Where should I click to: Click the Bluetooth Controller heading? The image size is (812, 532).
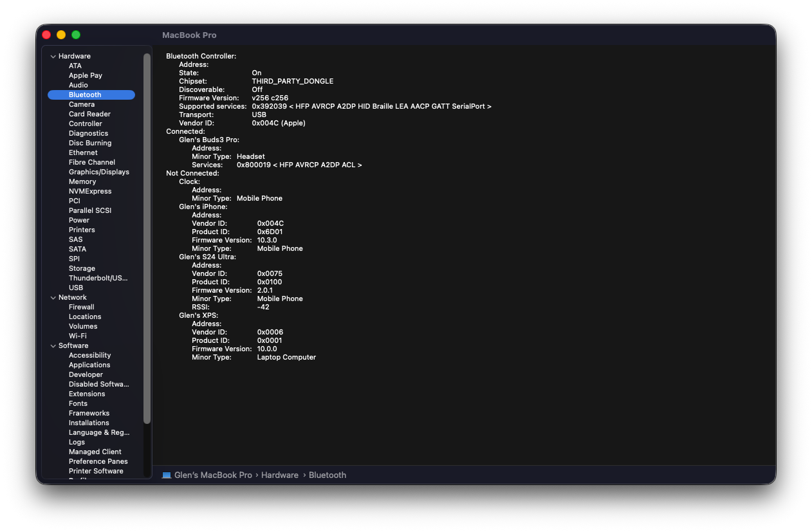(201, 57)
